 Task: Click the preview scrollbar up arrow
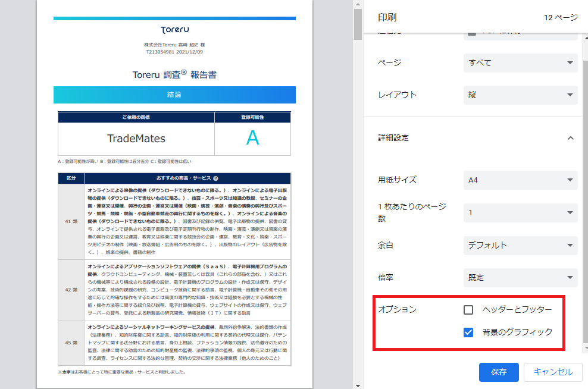coord(358,4)
